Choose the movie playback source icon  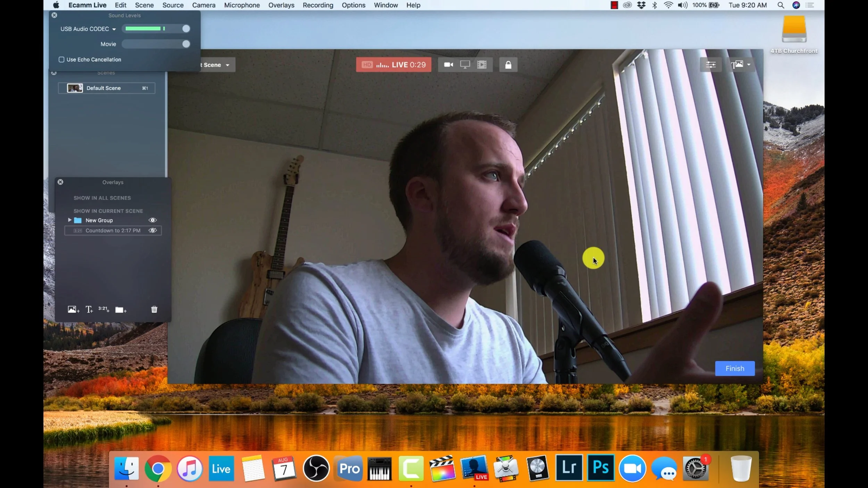482,65
